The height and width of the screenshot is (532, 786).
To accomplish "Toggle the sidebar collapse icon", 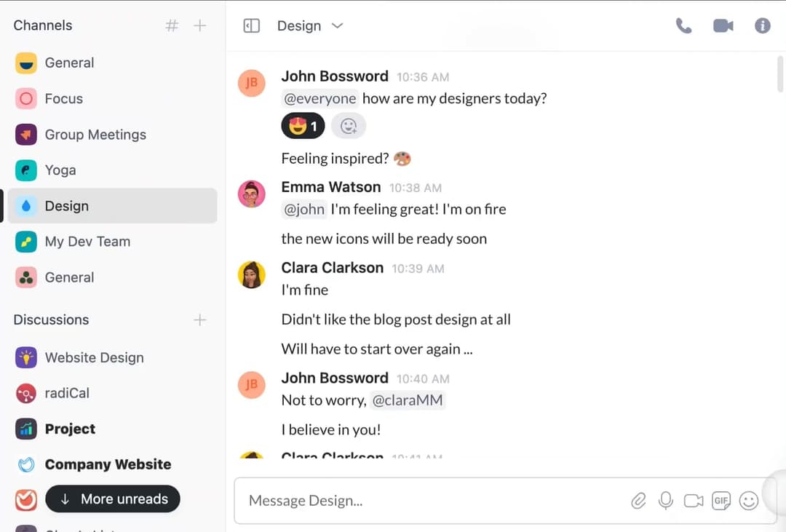I will pyautogui.click(x=250, y=25).
